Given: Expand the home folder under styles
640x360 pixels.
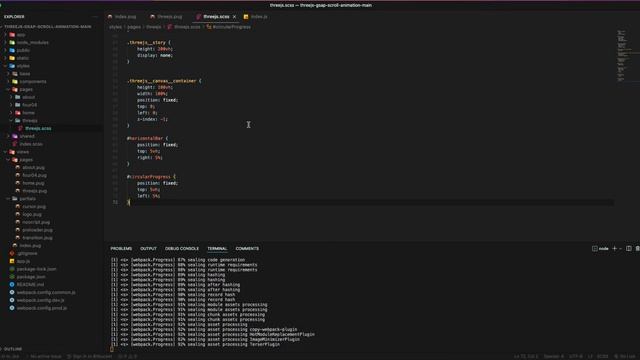Looking at the screenshot, I should coord(11,113).
